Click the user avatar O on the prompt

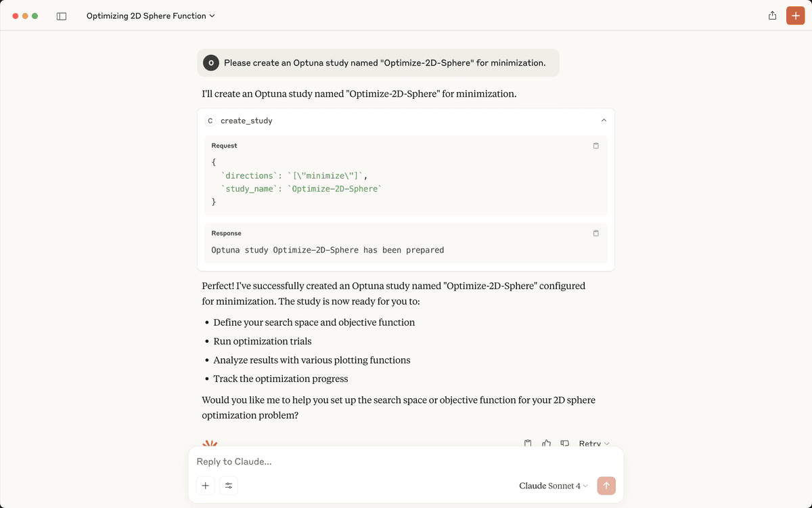point(211,62)
